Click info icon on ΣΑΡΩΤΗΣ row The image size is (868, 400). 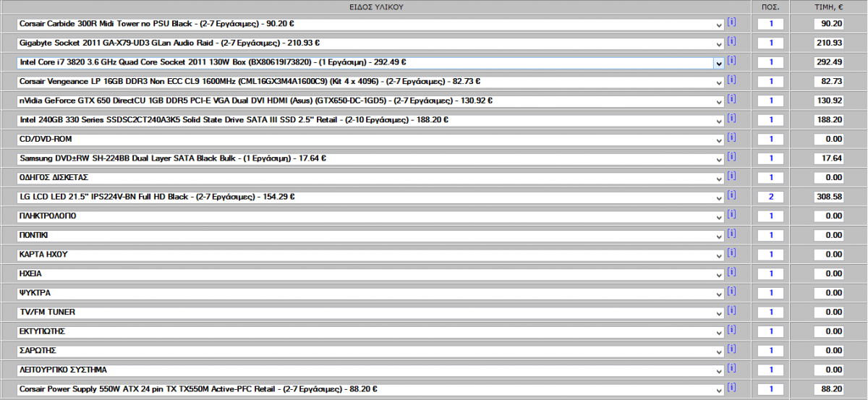[x=731, y=349]
